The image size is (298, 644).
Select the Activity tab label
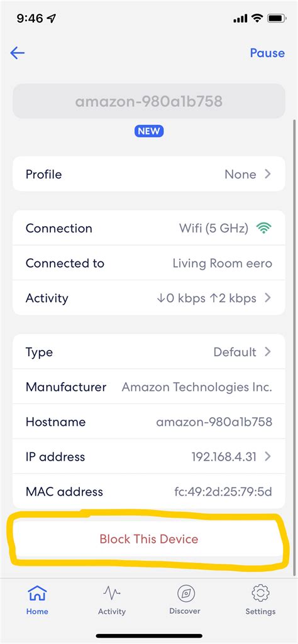coord(111,611)
